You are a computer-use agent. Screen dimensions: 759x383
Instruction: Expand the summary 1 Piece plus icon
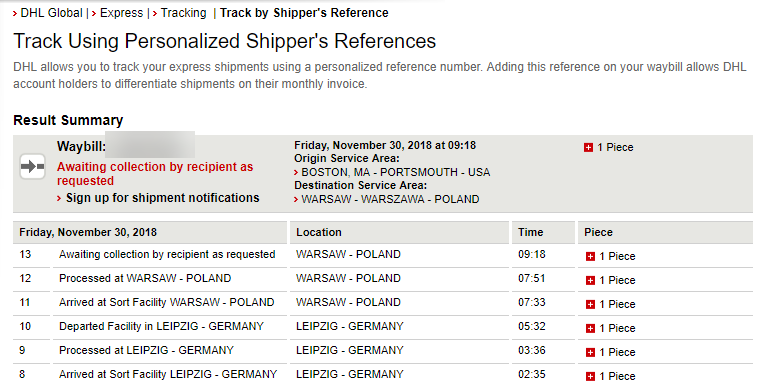[x=588, y=148]
